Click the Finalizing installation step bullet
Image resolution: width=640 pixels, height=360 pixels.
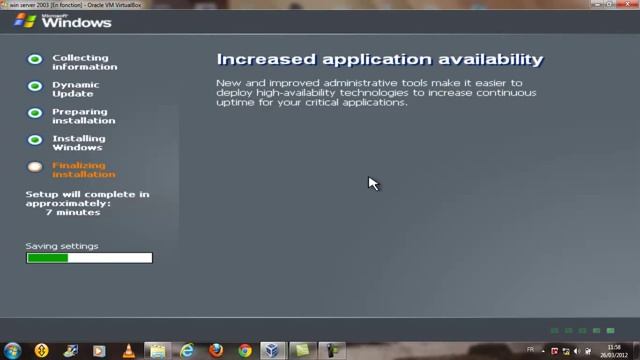click(35, 167)
